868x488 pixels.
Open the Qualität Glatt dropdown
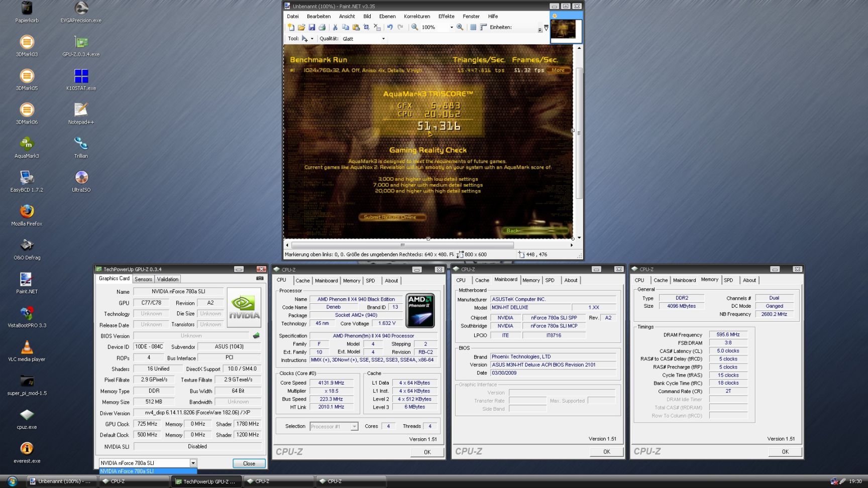tap(383, 39)
